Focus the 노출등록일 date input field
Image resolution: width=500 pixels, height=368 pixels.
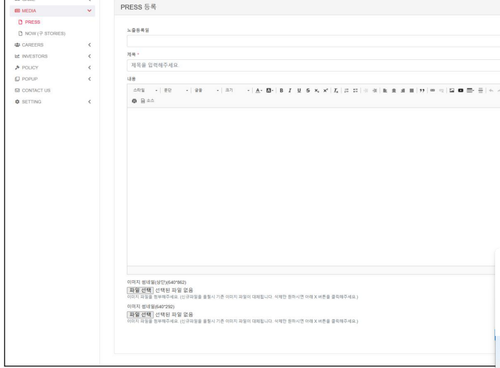click(x=313, y=41)
